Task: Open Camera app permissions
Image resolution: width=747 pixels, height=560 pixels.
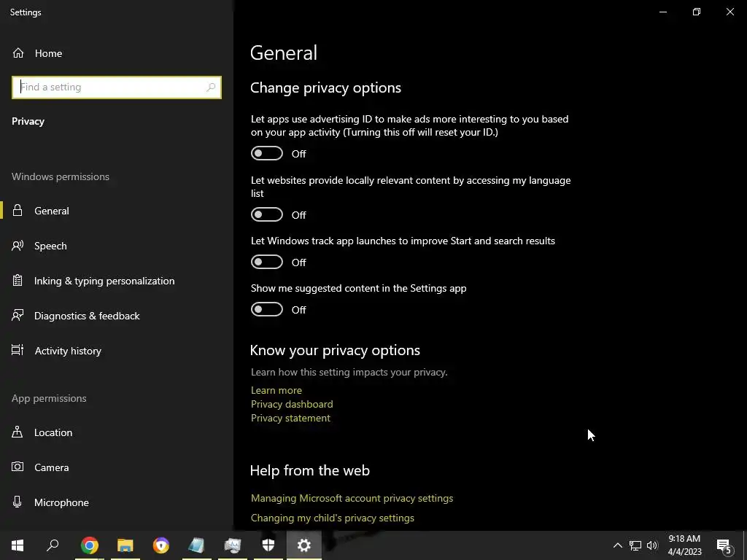Action: [117, 467]
